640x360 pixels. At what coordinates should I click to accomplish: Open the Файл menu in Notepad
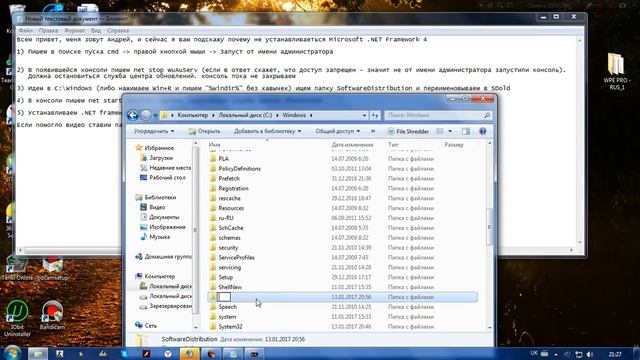(x=25, y=31)
